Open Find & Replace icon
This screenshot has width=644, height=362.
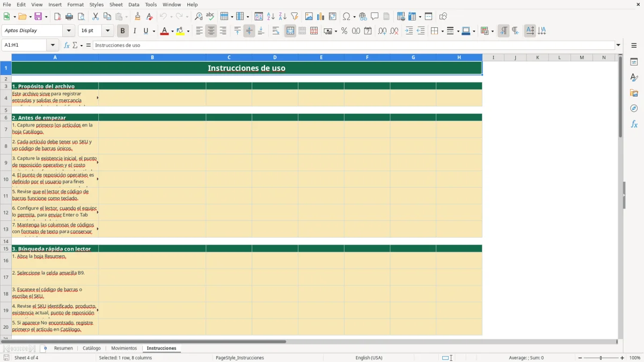coord(199,17)
